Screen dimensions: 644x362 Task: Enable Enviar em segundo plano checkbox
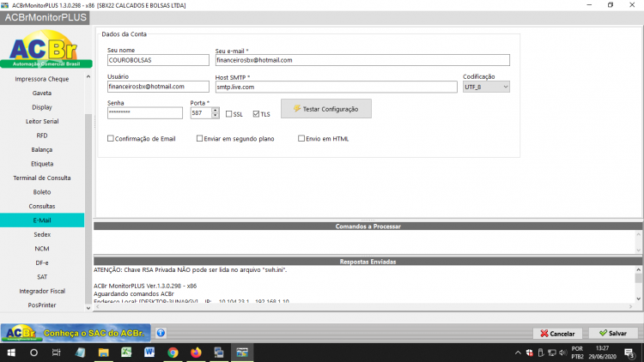[199, 138]
